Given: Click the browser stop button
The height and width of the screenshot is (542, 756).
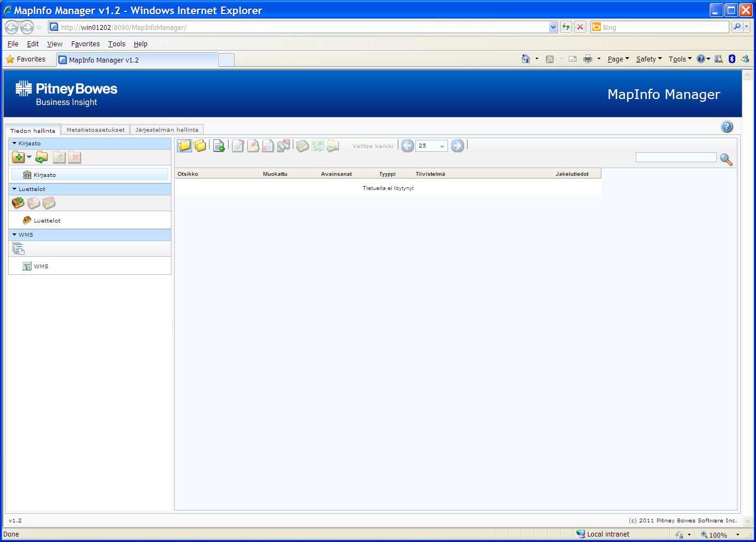Looking at the screenshot, I should tap(580, 27).
